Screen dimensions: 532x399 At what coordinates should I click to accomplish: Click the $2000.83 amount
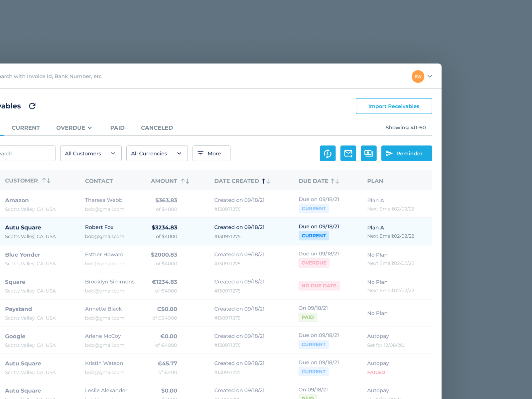point(164,255)
